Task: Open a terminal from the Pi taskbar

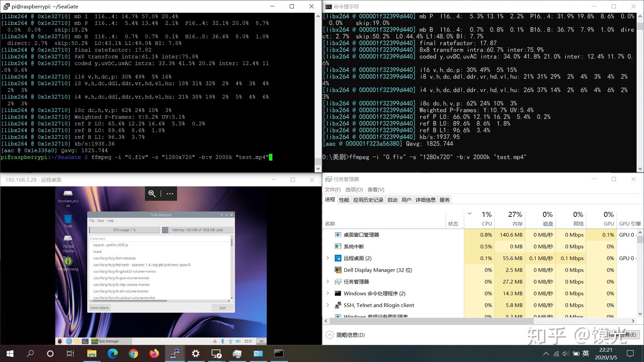Action: 86,341
